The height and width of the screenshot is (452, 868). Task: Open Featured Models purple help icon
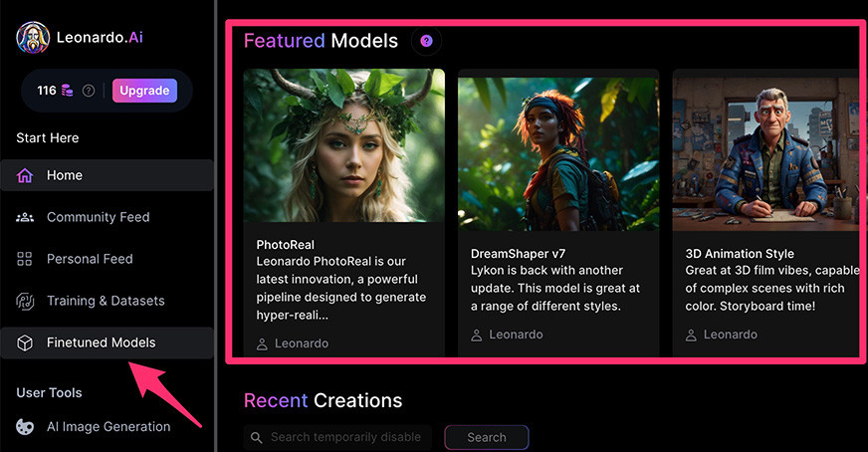[x=426, y=41]
